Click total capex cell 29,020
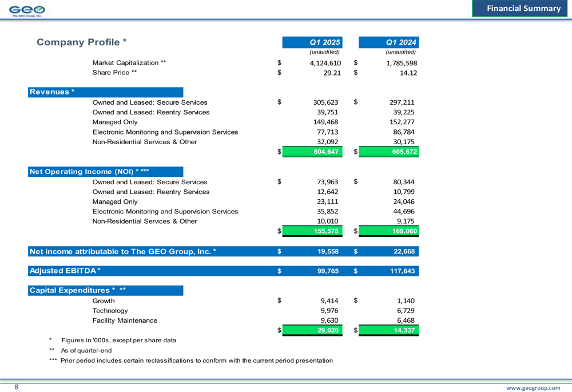572x392 pixels. 312,330
